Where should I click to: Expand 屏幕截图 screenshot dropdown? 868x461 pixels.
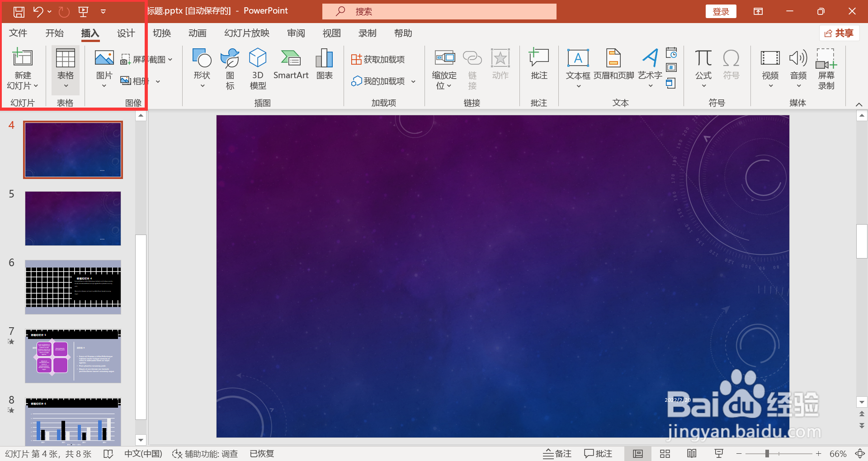(170, 60)
